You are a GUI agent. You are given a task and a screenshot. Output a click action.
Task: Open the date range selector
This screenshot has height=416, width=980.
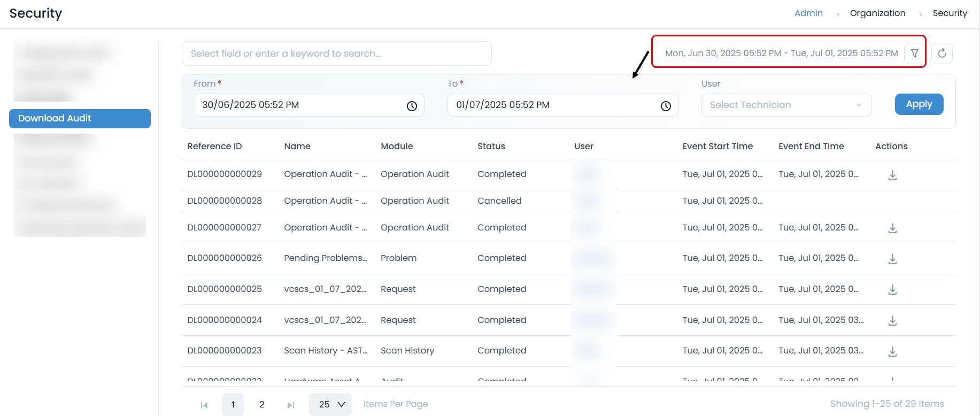pyautogui.click(x=781, y=53)
